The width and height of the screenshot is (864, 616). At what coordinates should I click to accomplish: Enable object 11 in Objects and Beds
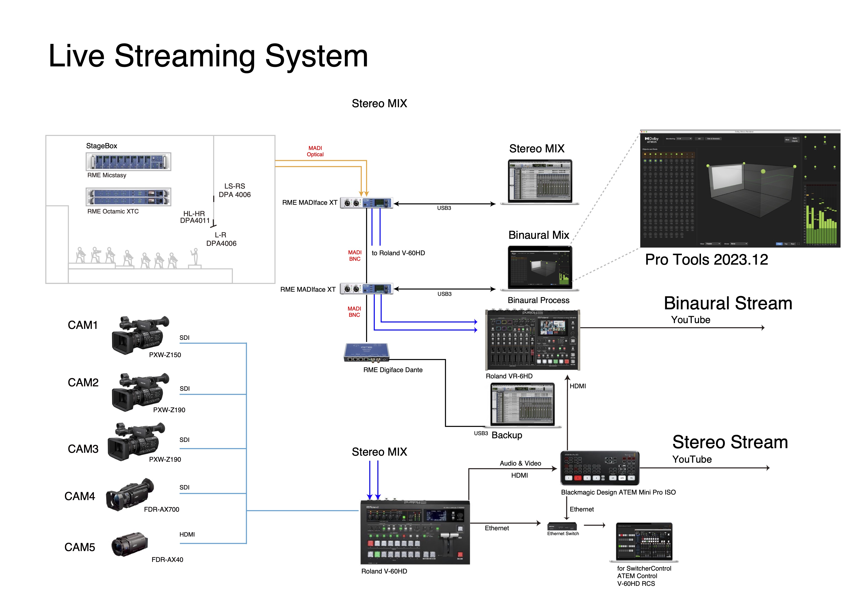click(645, 161)
